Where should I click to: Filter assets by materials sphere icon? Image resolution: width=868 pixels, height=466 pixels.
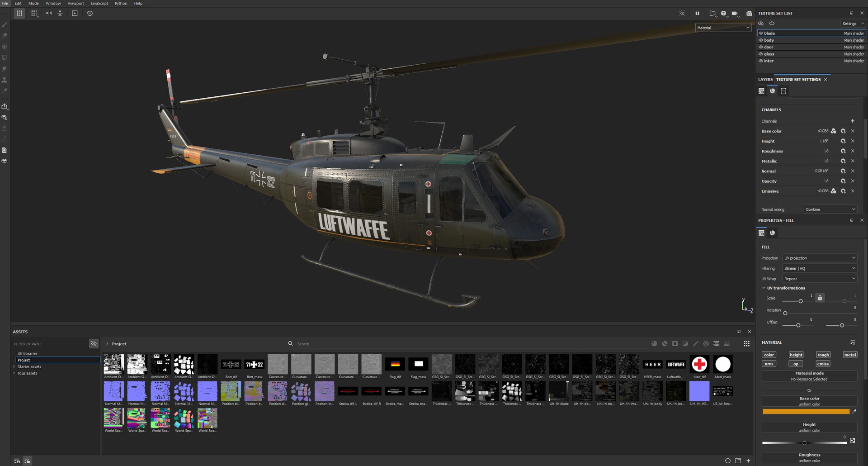654,344
